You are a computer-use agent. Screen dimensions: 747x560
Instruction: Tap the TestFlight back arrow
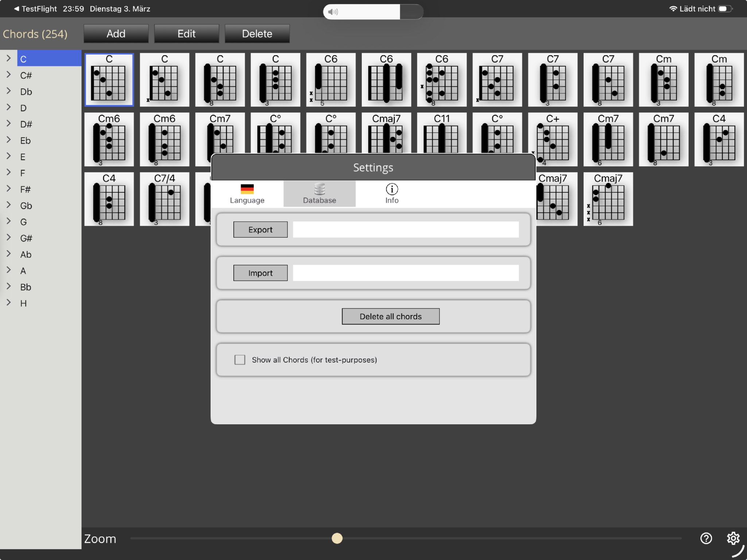pos(16,9)
